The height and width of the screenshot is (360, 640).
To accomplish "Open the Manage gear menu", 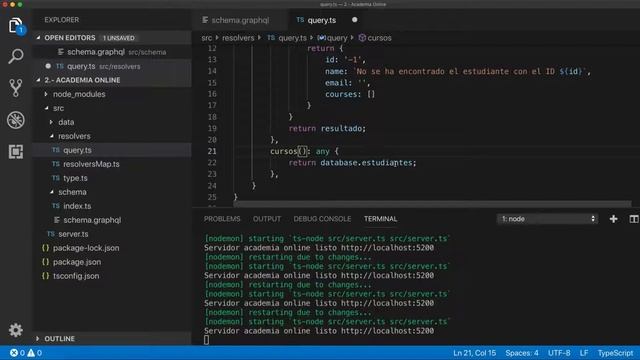I will coord(16,330).
